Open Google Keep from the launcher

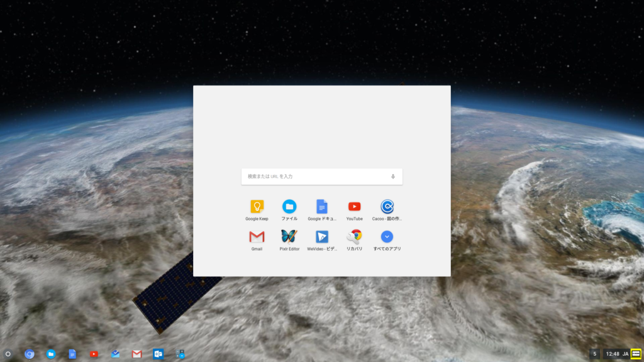pyautogui.click(x=256, y=206)
